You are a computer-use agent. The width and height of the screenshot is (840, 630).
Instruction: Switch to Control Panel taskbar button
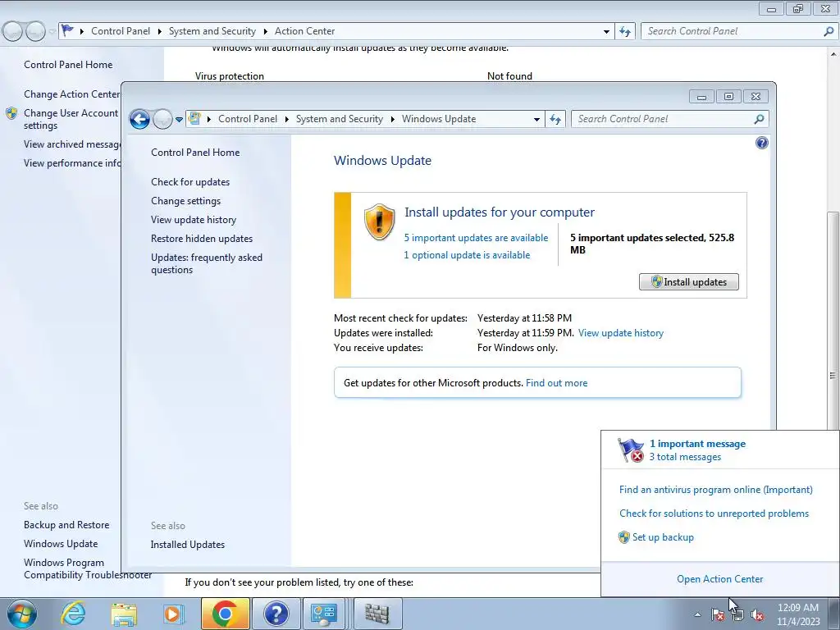click(x=323, y=614)
